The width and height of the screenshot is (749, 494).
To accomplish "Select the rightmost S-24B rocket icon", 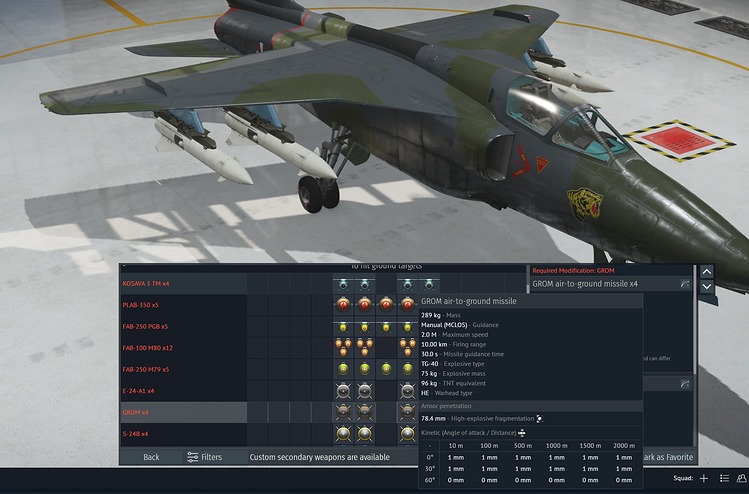I will click(x=407, y=434).
